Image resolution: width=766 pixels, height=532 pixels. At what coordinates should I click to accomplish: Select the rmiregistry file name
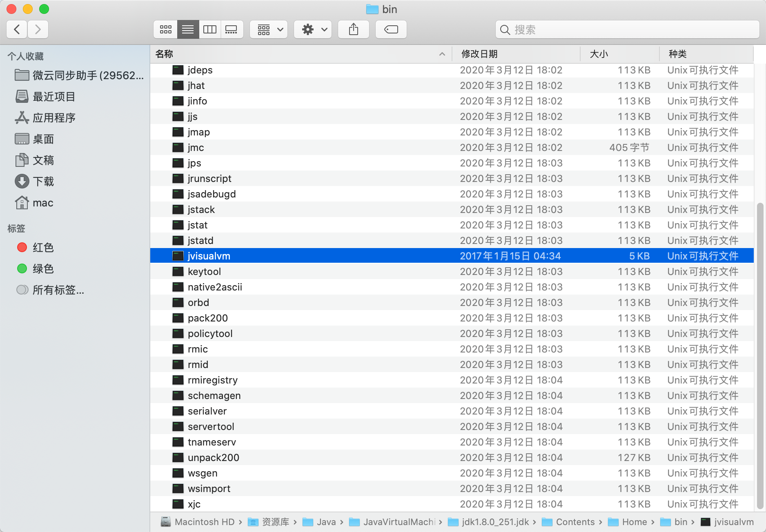click(213, 380)
